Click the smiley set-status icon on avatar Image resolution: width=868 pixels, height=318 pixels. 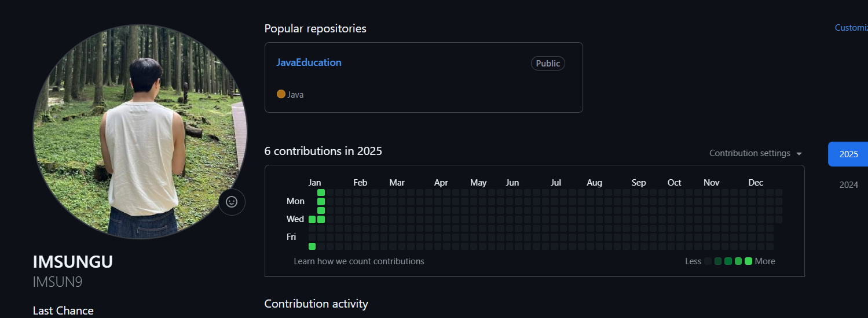[232, 202]
